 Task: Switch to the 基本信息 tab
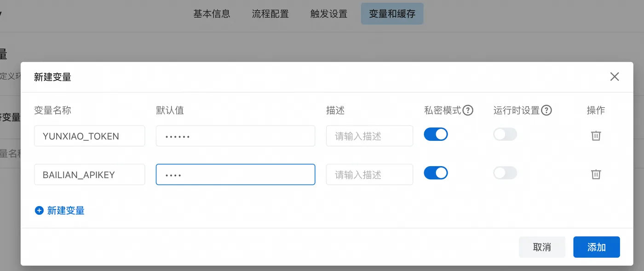point(212,14)
